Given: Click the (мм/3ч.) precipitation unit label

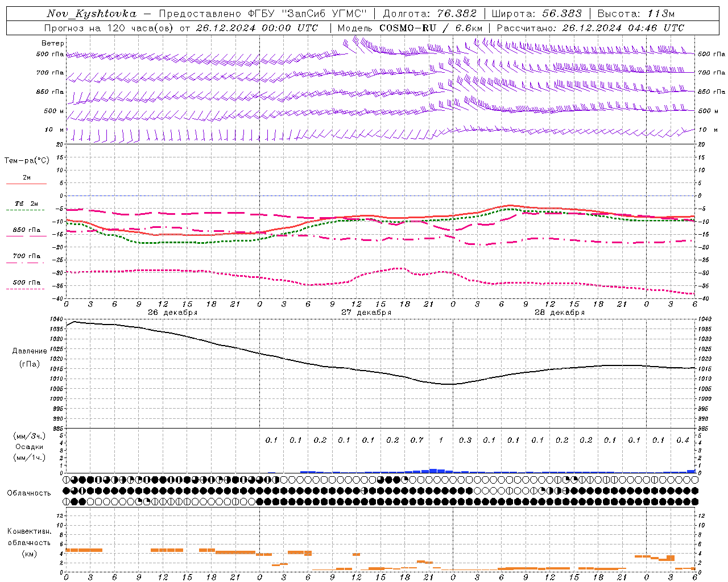Looking at the screenshot, I should tap(30, 436).
